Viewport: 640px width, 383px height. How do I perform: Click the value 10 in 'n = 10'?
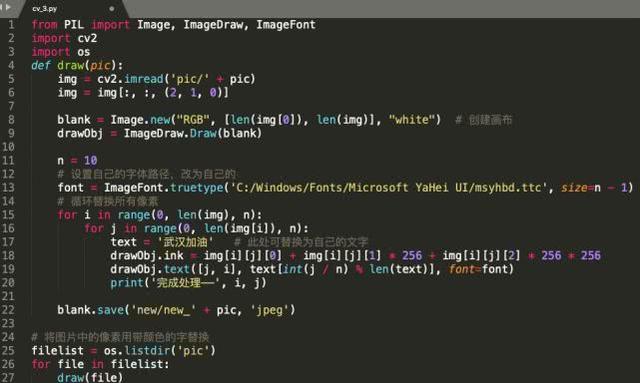(x=90, y=160)
